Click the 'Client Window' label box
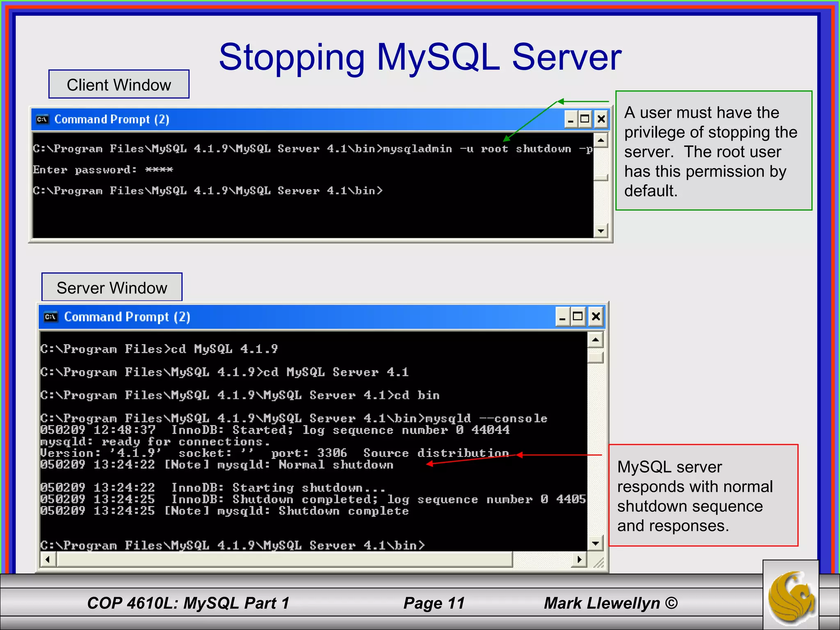This screenshot has height=630, width=840. tap(119, 84)
